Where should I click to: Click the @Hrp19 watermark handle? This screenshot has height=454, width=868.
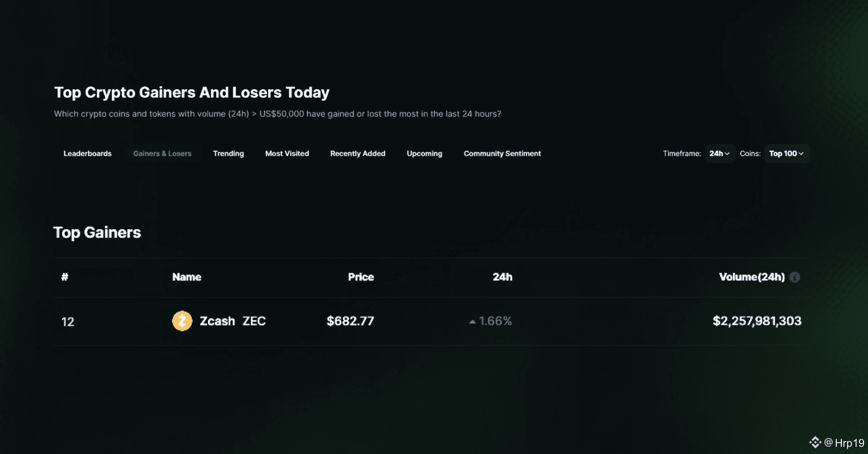pyautogui.click(x=844, y=443)
